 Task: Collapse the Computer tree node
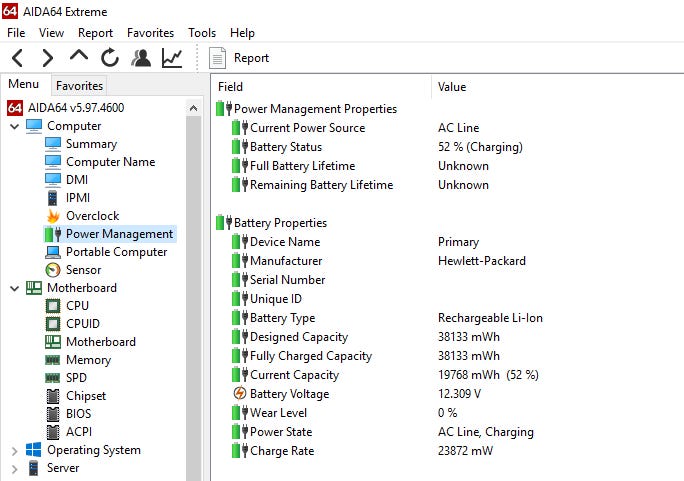tap(14, 126)
